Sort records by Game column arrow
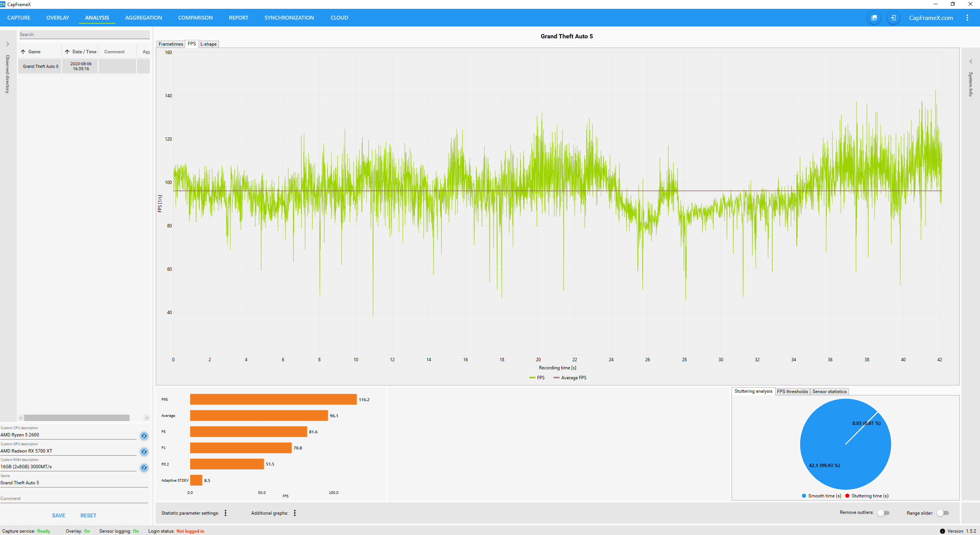Screen dimensions: 980x535 (x=23, y=52)
